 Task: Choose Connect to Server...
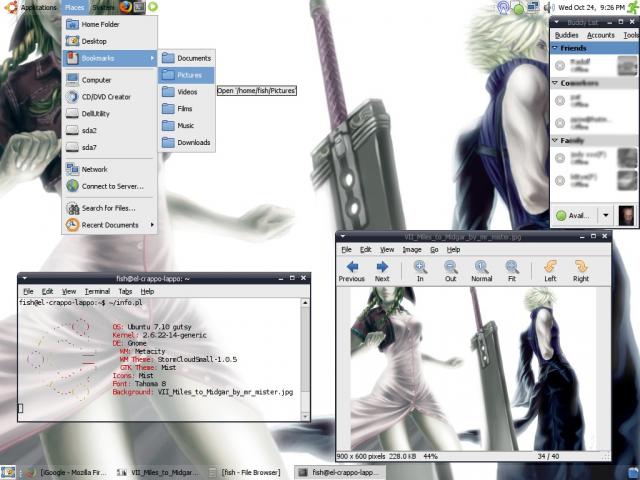tap(109, 186)
